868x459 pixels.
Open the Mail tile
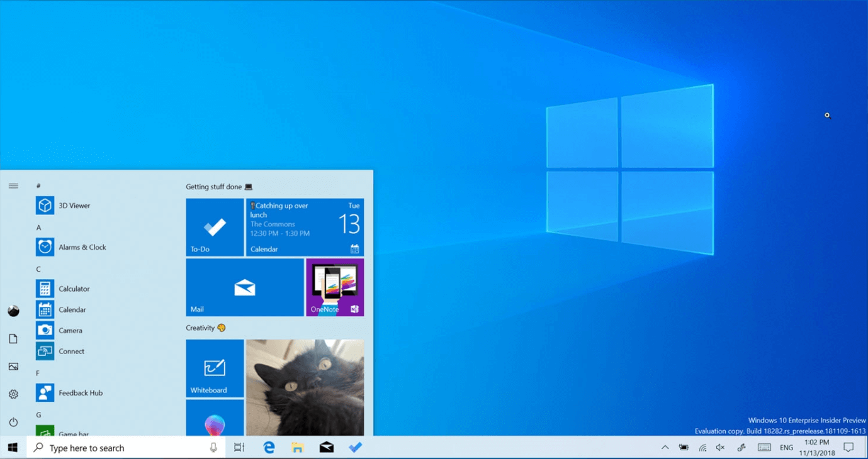(x=245, y=287)
